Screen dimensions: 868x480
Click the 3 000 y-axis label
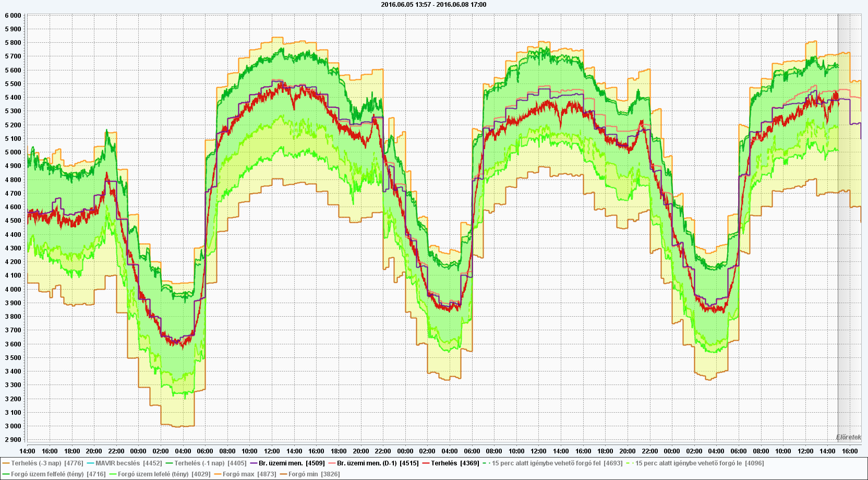13,426
